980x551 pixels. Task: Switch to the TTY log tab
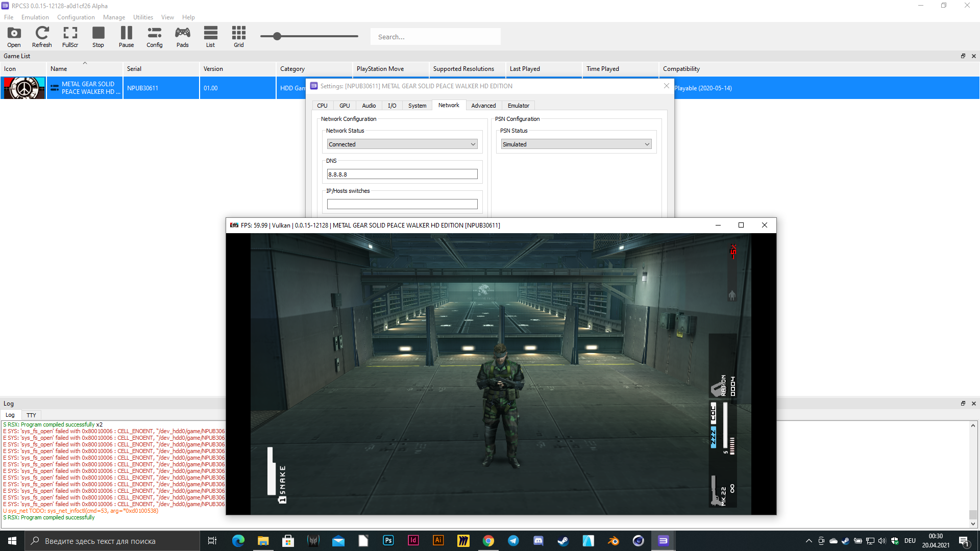pos(31,415)
